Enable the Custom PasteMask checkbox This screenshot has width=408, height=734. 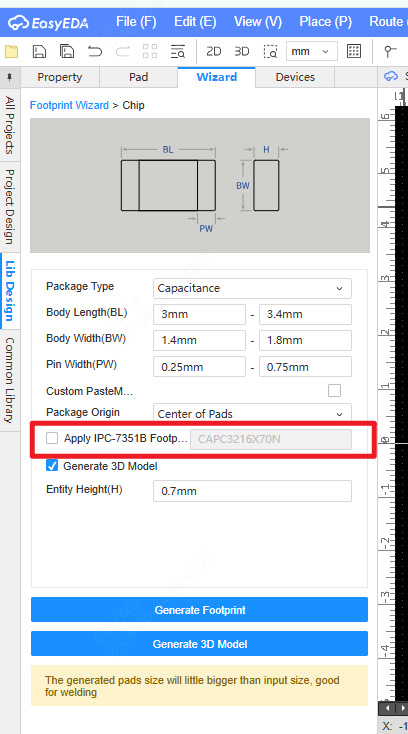click(335, 390)
